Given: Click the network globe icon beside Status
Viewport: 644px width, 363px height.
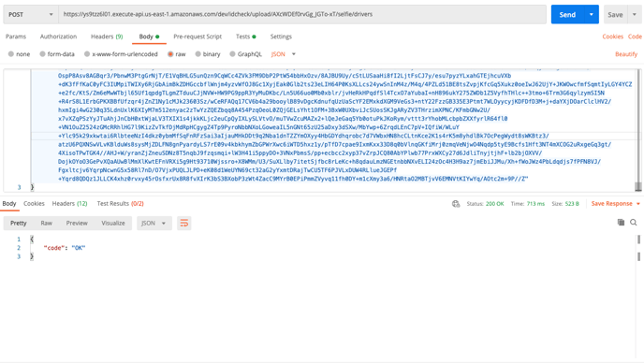Looking at the screenshot, I should (x=456, y=204).
